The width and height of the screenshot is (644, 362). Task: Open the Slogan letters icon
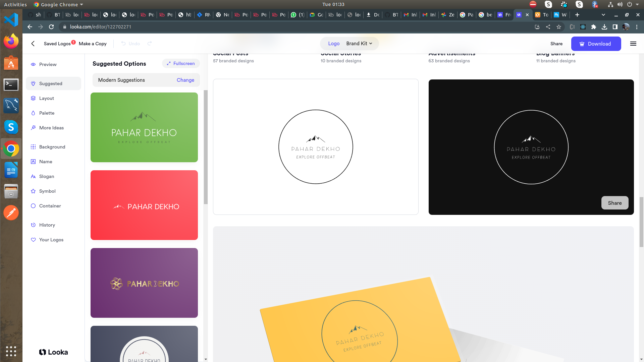33,176
